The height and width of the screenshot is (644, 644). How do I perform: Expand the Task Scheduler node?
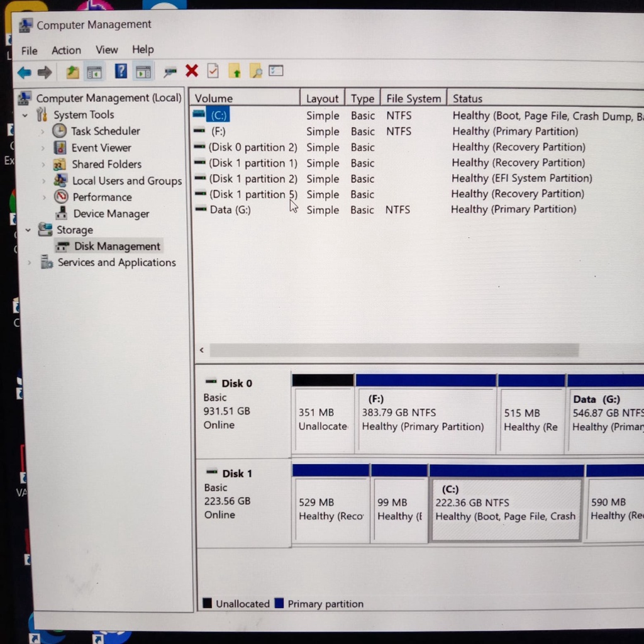tap(43, 131)
